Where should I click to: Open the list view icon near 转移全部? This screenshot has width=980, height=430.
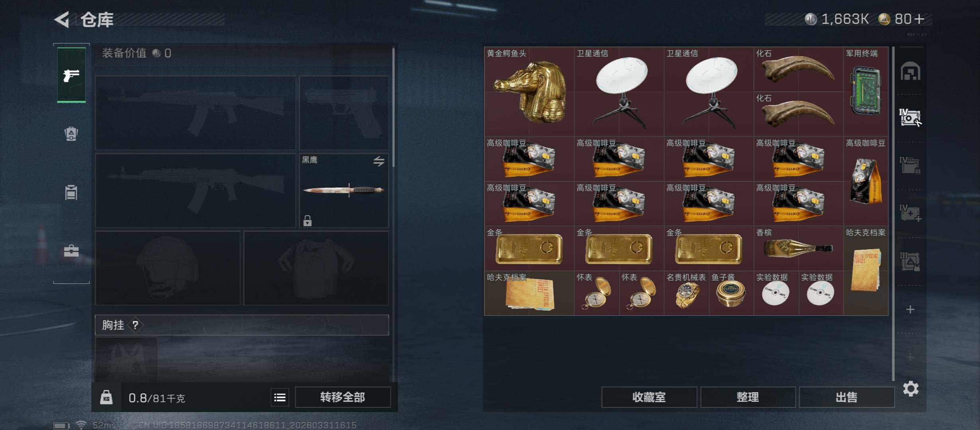pyautogui.click(x=280, y=397)
